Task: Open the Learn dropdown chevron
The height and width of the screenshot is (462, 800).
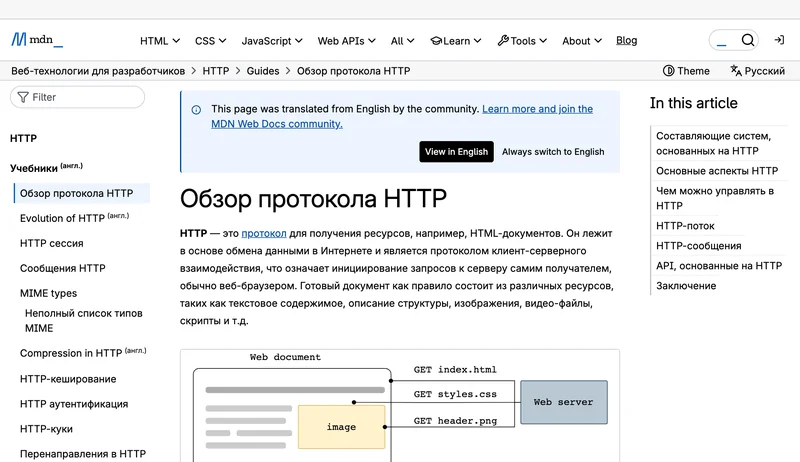Action: pos(477,41)
